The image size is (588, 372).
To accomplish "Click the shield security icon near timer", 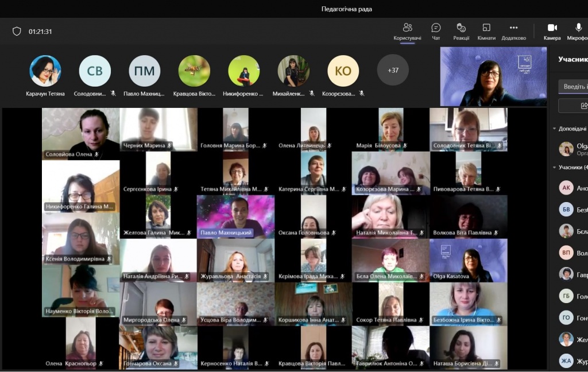I will tap(17, 32).
